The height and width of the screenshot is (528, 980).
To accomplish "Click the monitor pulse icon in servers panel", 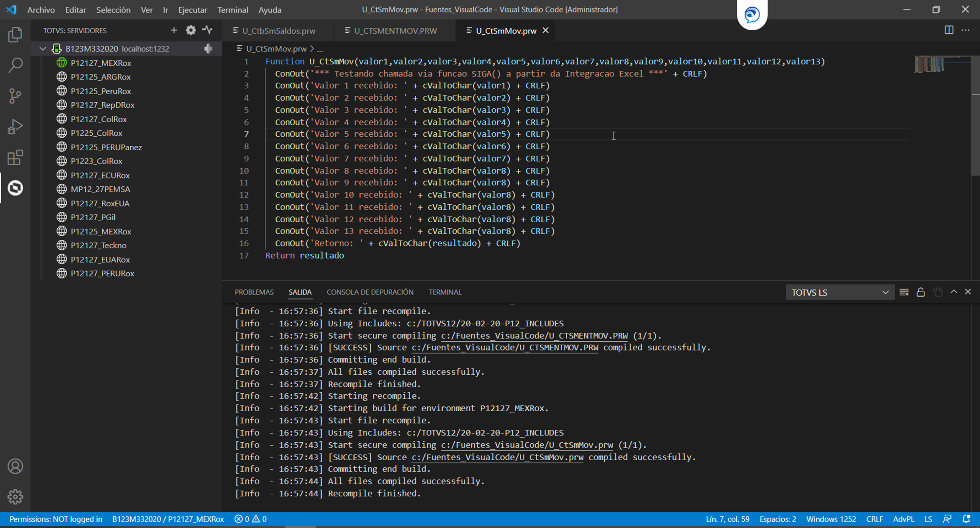I will [x=207, y=30].
